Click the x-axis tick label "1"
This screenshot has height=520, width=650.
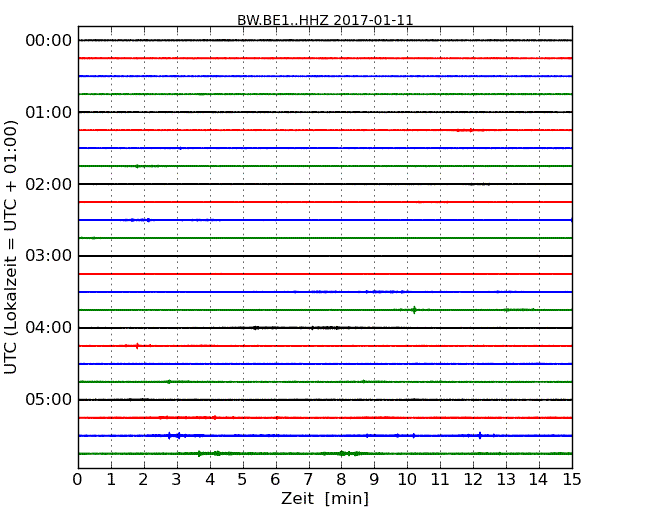111,480
